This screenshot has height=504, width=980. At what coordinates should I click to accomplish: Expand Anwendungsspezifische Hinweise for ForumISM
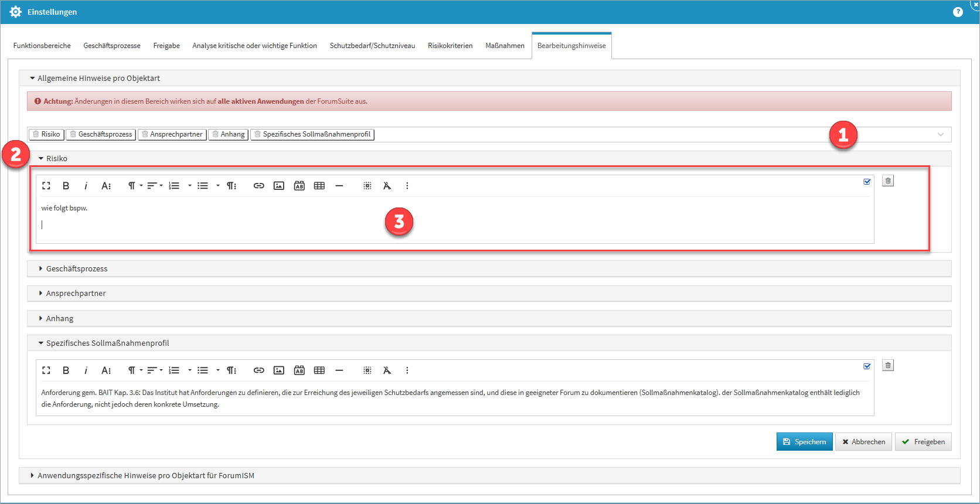point(145,476)
